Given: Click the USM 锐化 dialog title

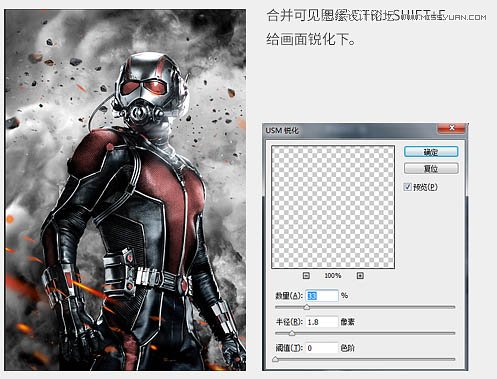Looking at the screenshot, I should pos(282,131).
